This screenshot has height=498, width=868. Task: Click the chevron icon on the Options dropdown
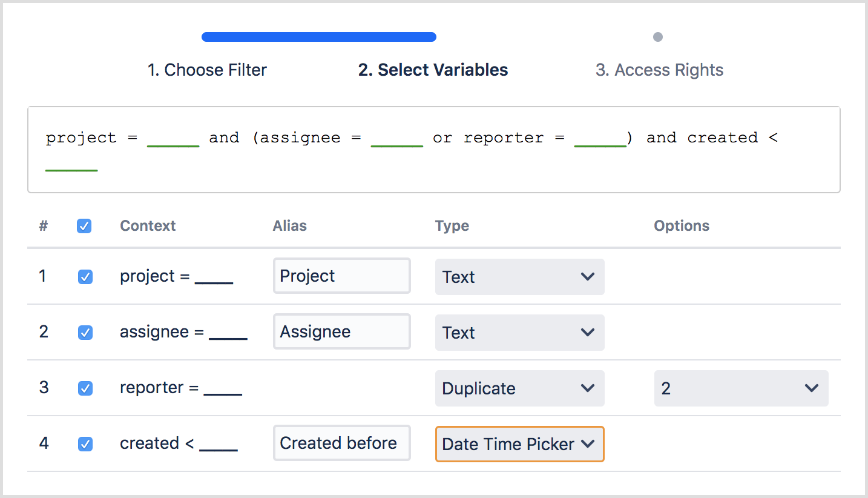[x=812, y=388]
